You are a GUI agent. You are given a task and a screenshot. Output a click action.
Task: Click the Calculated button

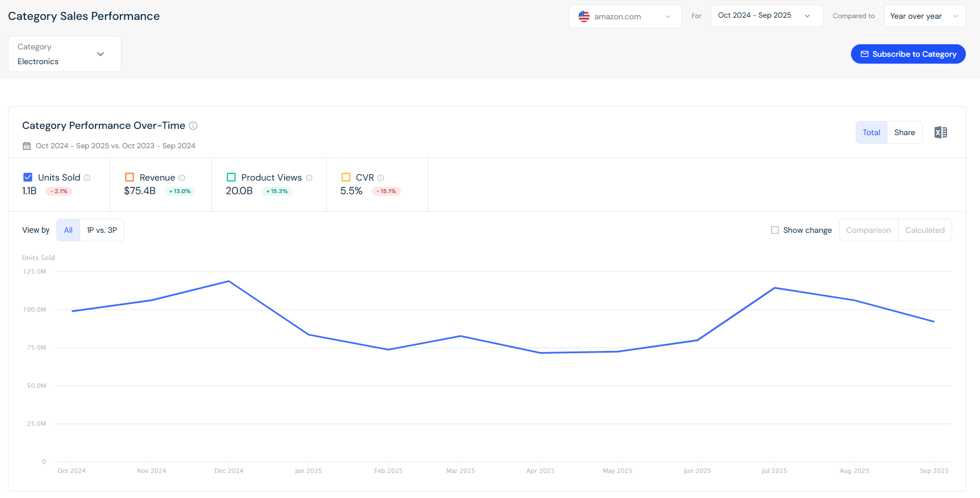pos(924,230)
